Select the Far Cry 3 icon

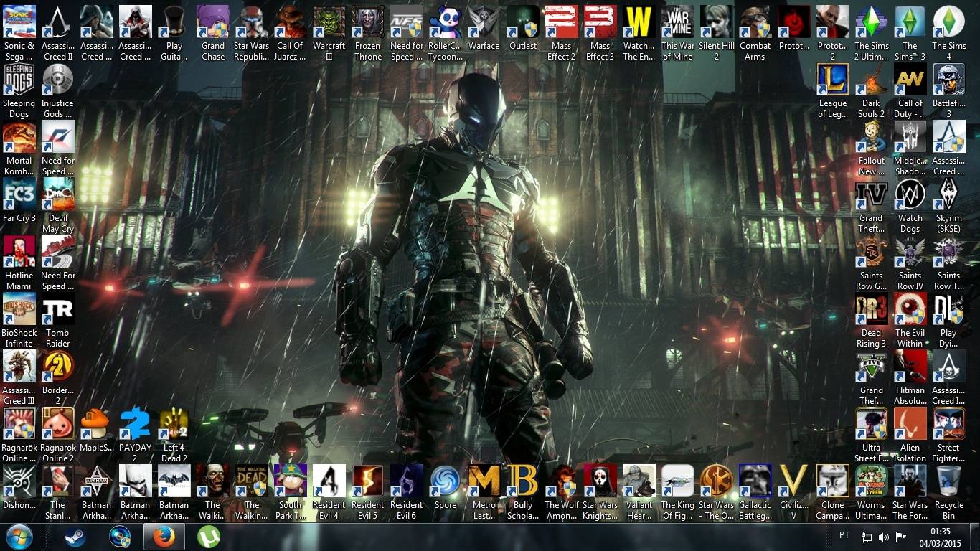pyautogui.click(x=19, y=194)
